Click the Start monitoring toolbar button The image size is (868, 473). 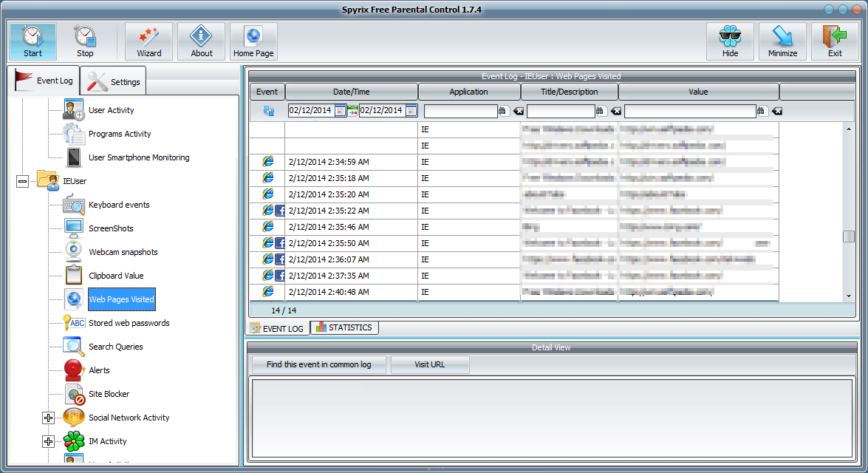click(33, 41)
